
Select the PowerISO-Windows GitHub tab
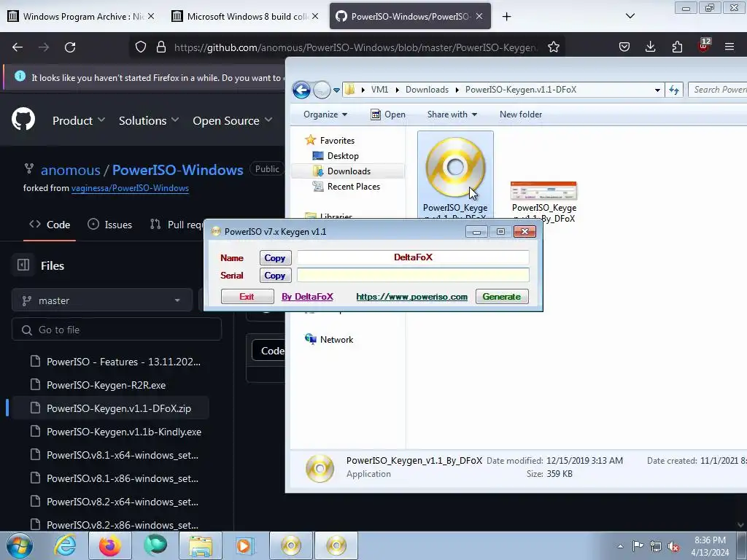pos(410,16)
